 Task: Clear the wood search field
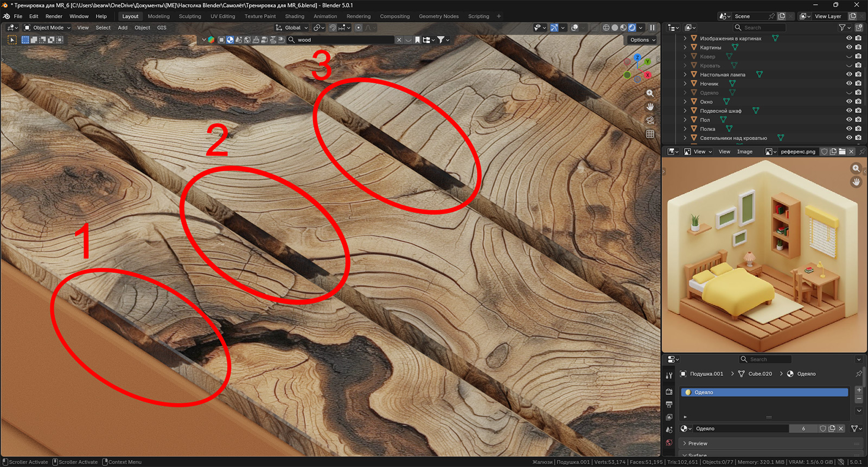pyautogui.click(x=399, y=40)
